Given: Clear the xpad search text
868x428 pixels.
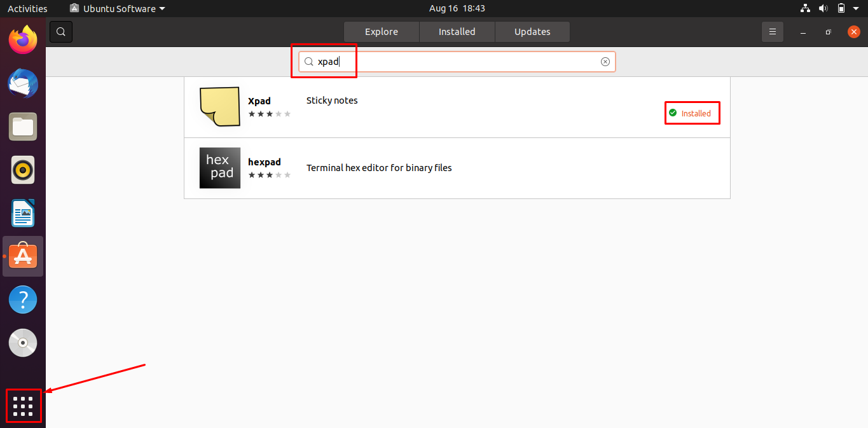Looking at the screenshot, I should (x=605, y=62).
